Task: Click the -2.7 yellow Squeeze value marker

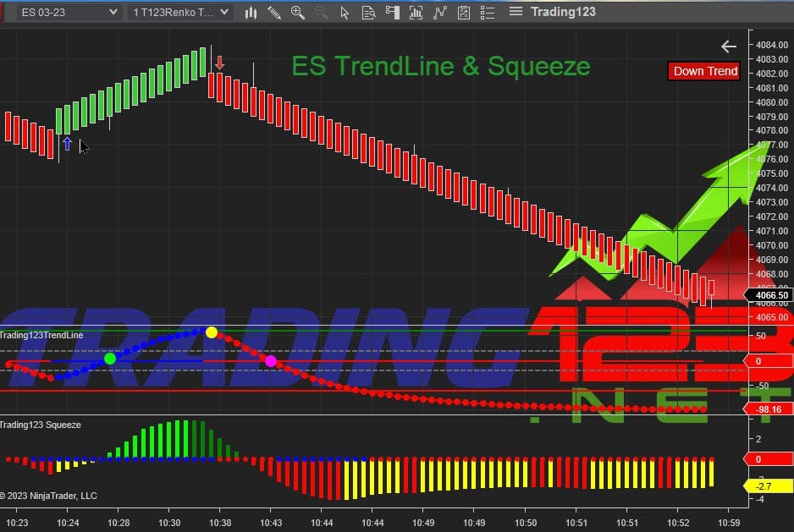Action: click(768, 486)
